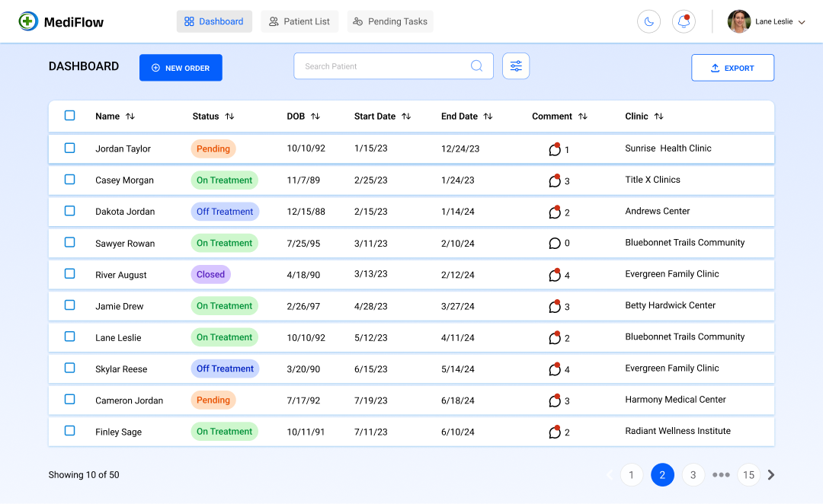Click the search magnifier icon
This screenshot has width=823, height=504.
point(476,65)
